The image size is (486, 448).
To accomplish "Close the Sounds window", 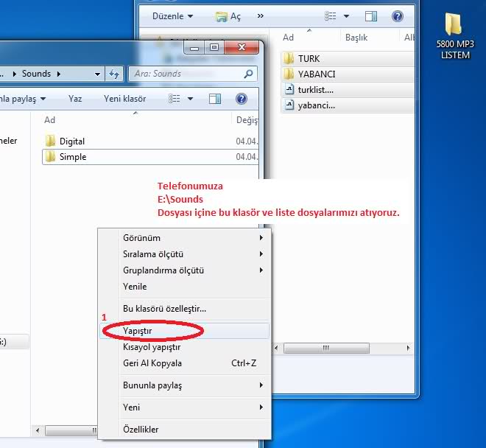I will pyautogui.click(x=241, y=48).
